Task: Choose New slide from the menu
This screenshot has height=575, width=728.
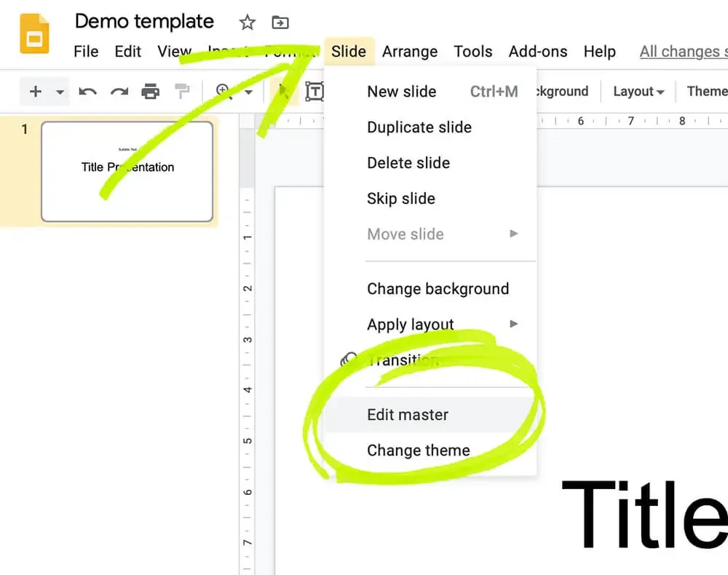Action: tap(430, 92)
